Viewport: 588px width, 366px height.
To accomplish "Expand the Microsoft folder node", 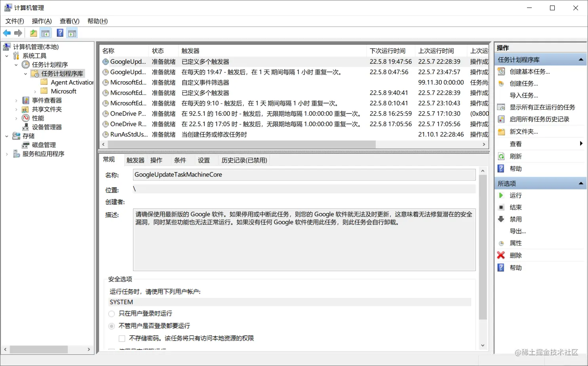I will point(35,91).
